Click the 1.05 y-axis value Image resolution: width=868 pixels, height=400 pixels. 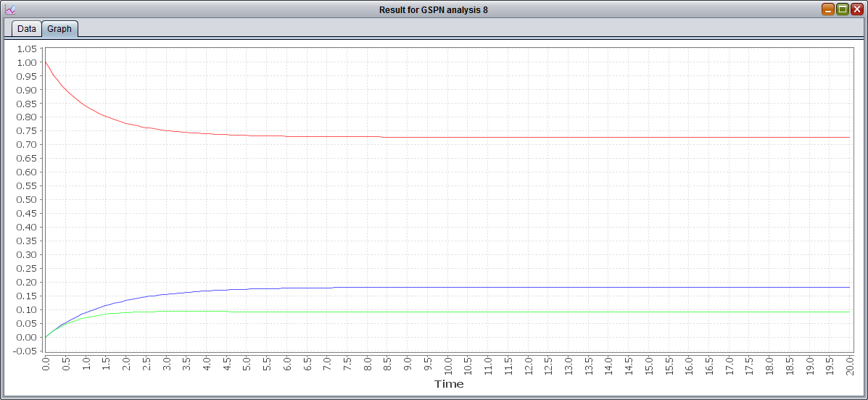click(28, 49)
